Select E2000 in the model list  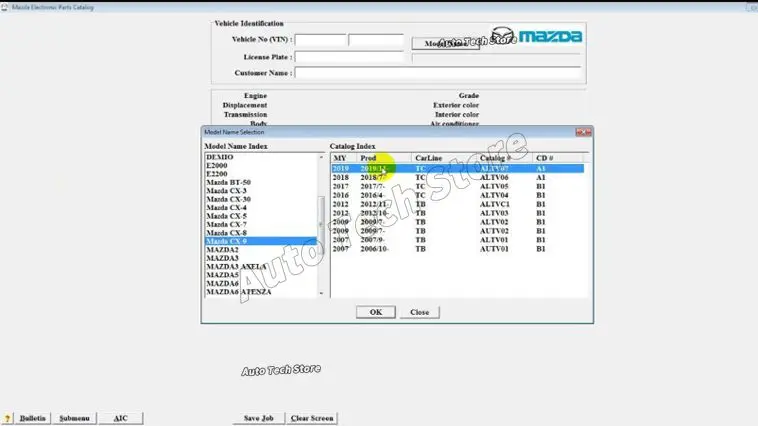click(217, 165)
